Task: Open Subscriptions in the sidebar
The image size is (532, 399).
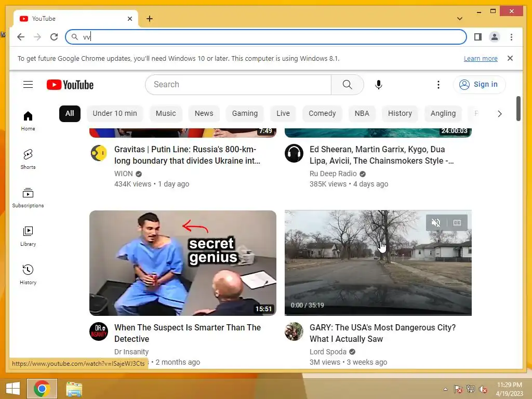Action: (28, 198)
